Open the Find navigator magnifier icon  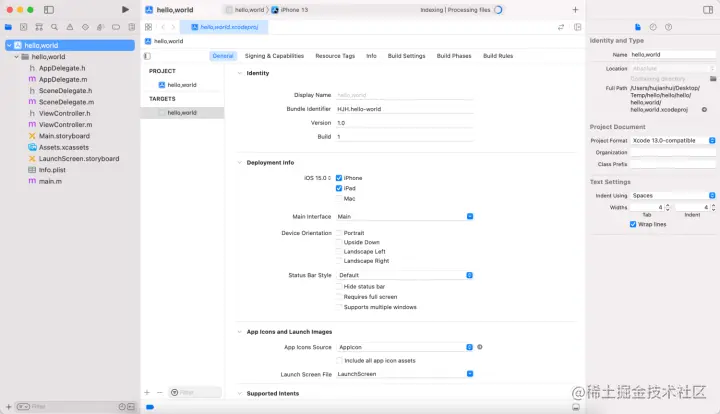pos(54,27)
